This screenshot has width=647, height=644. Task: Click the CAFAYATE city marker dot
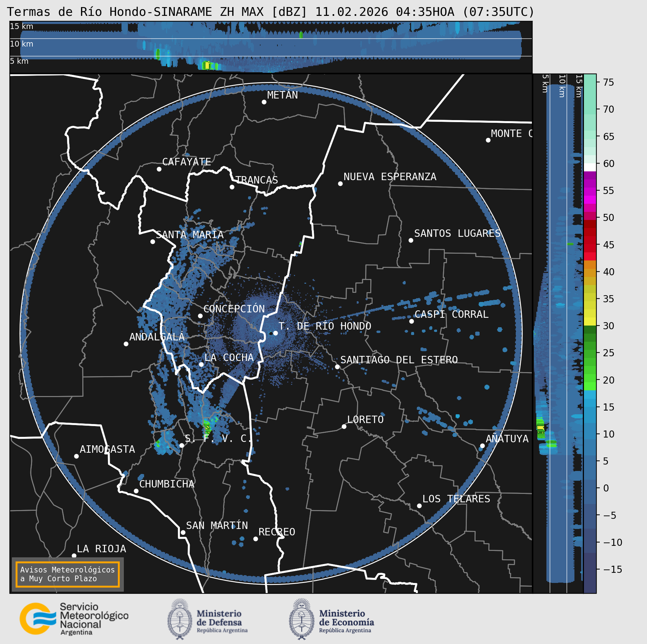pyautogui.click(x=159, y=169)
